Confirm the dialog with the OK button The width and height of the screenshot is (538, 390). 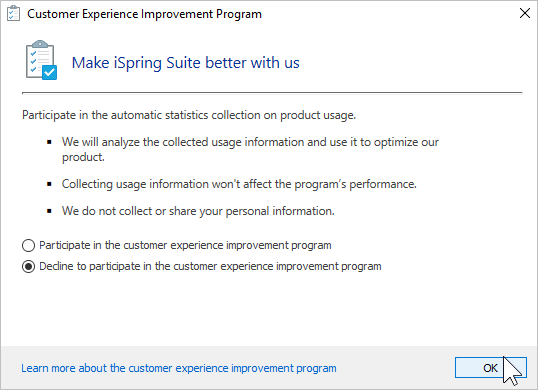(491, 368)
